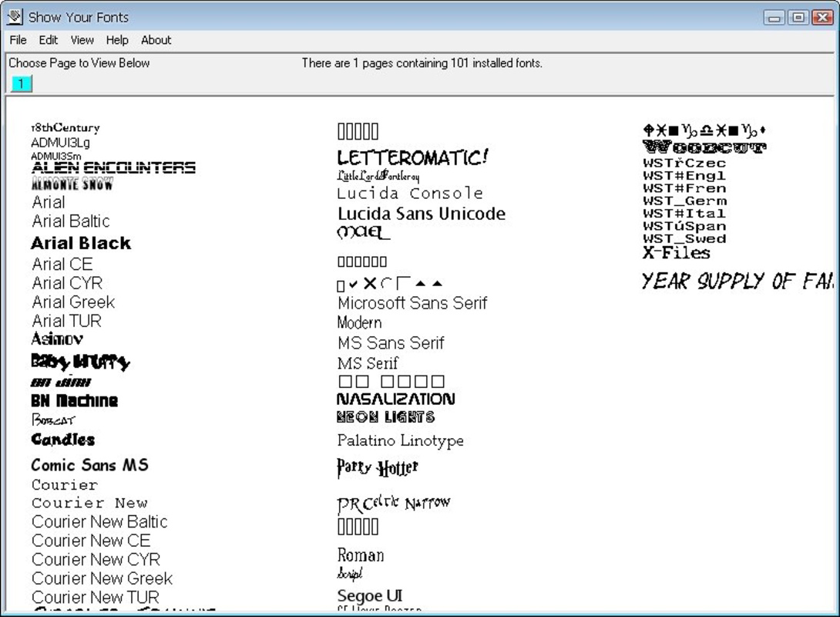This screenshot has width=840, height=617.
Task: Select the Bobcat font sample
Action: [x=53, y=420]
